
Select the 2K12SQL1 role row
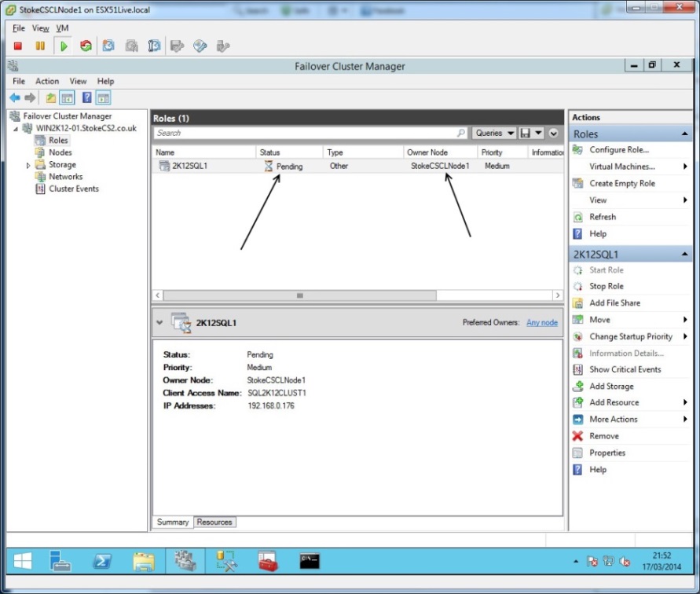(357, 166)
